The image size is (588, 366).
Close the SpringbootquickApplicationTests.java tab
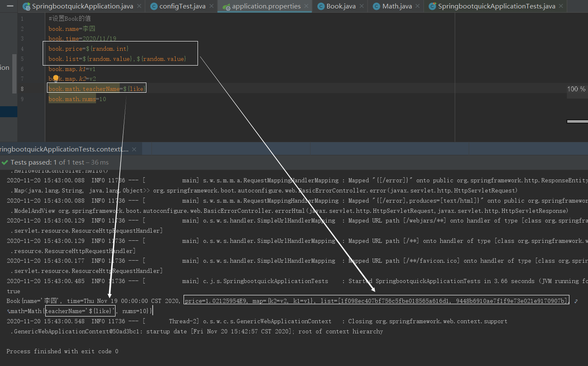tap(561, 6)
